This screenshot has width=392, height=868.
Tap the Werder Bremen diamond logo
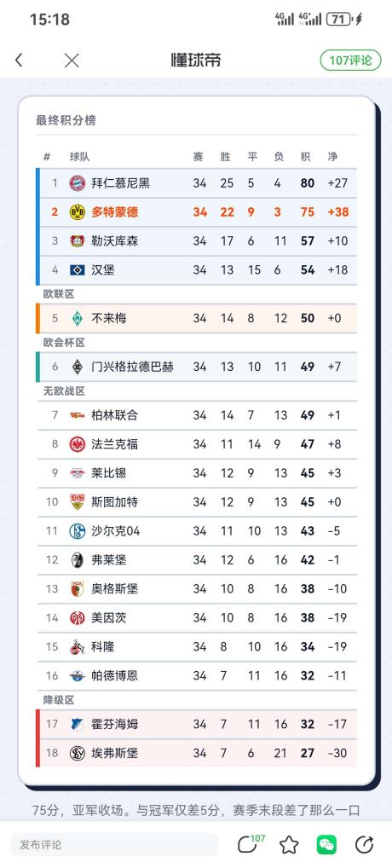click(78, 318)
